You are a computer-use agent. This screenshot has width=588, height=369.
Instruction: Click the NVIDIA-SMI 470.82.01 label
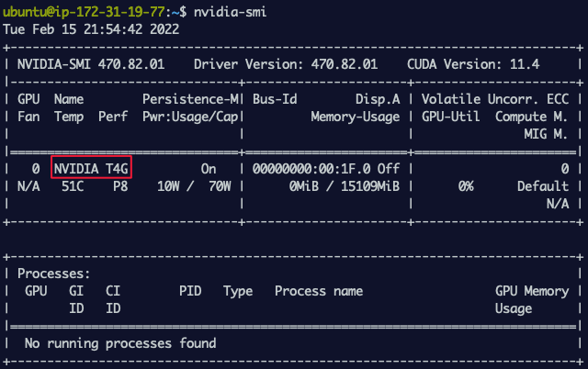(91, 64)
